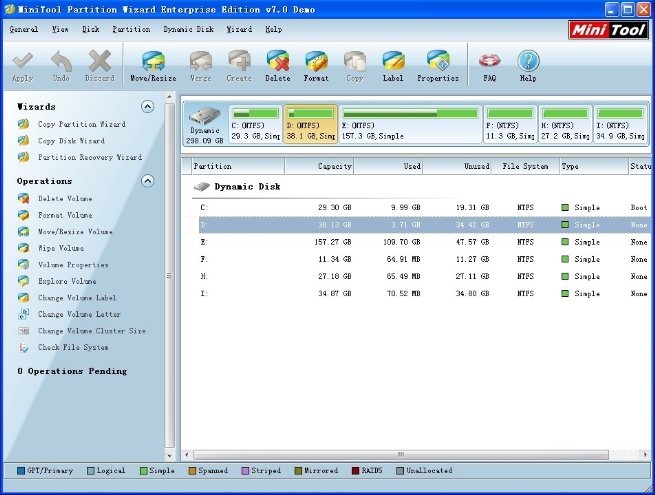This screenshot has width=655, height=495.
Task: Open the FAQ lifebuoy icon
Action: tap(490, 61)
